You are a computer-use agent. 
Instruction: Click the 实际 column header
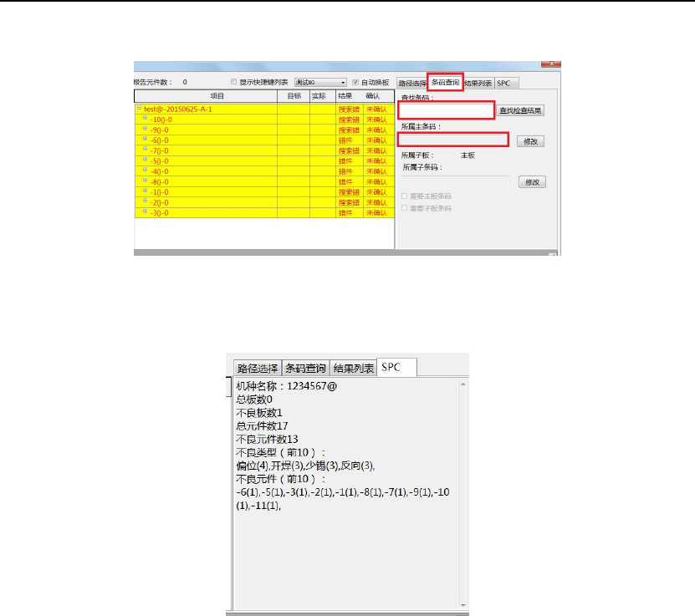pyautogui.click(x=322, y=96)
